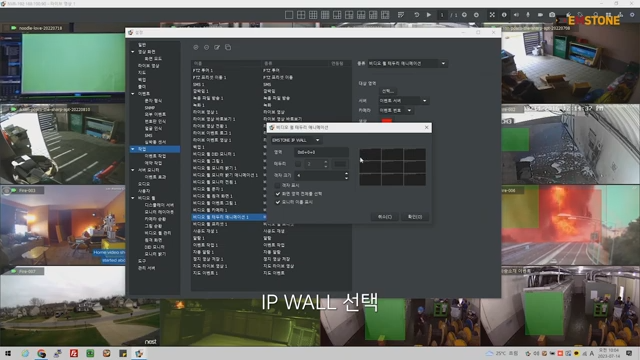Collapse the 비디오 월 tree node arrow
Image resolution: width=640 pixels, height=360 pixels.
pos(133,198)
